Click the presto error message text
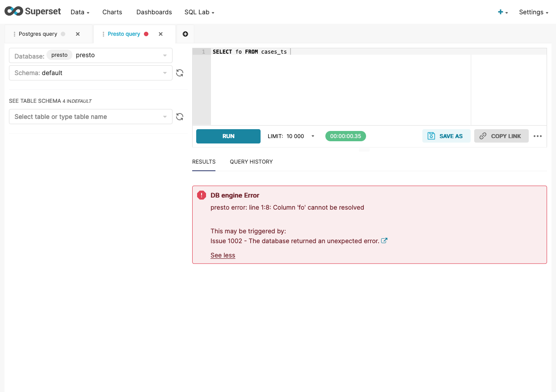Screen dimensions: 556x392 click(x=287, y=207)
